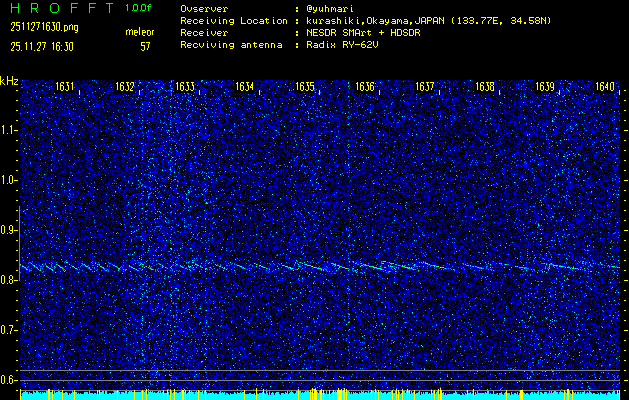Click the meteor label
This screenshot has width=629, height=400.
click(139, 32)
